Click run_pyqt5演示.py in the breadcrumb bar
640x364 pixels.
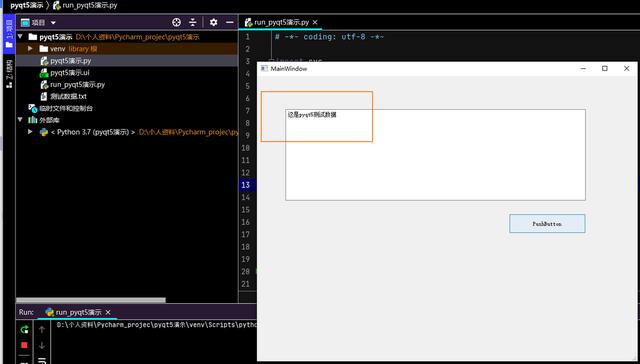click(x=85, y=6)
